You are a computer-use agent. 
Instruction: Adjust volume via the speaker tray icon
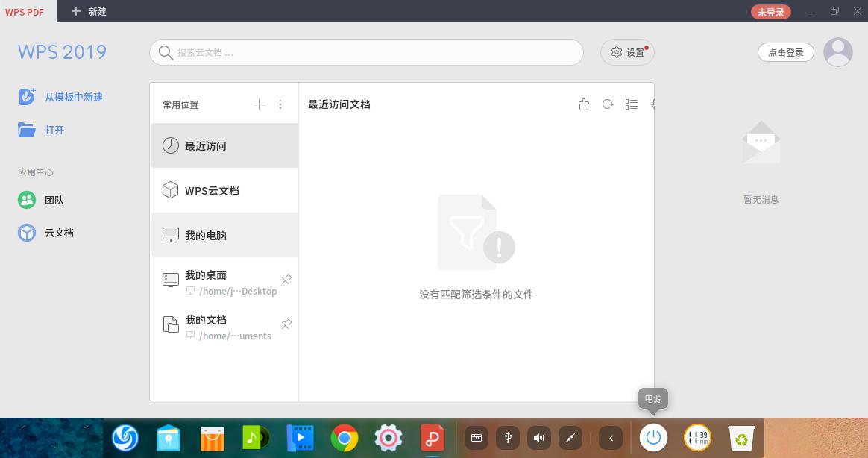[538, 438]
